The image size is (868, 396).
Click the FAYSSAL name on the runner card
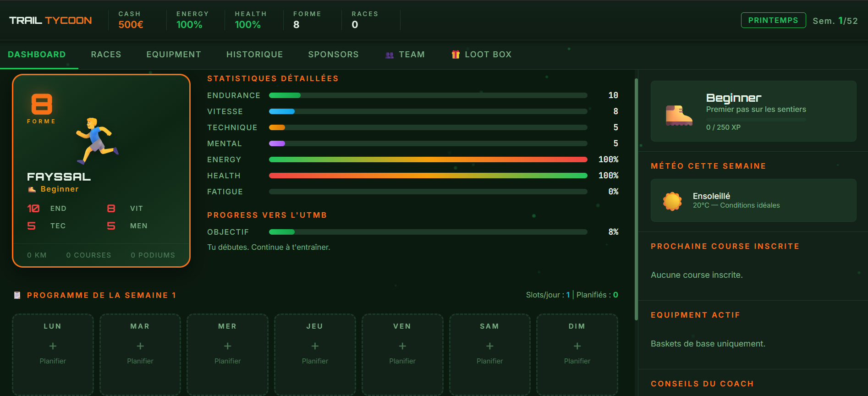point(59,176)
